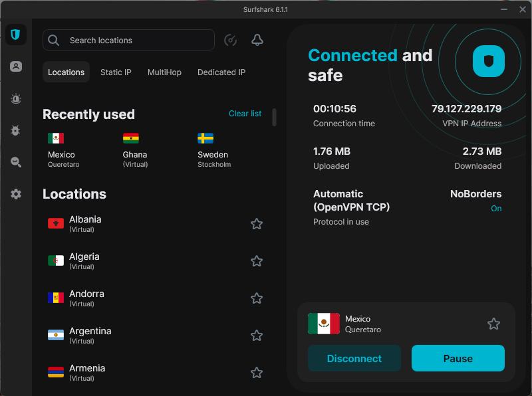
Task: Select Albania (Virtual) location row
Action: point(156,224)
